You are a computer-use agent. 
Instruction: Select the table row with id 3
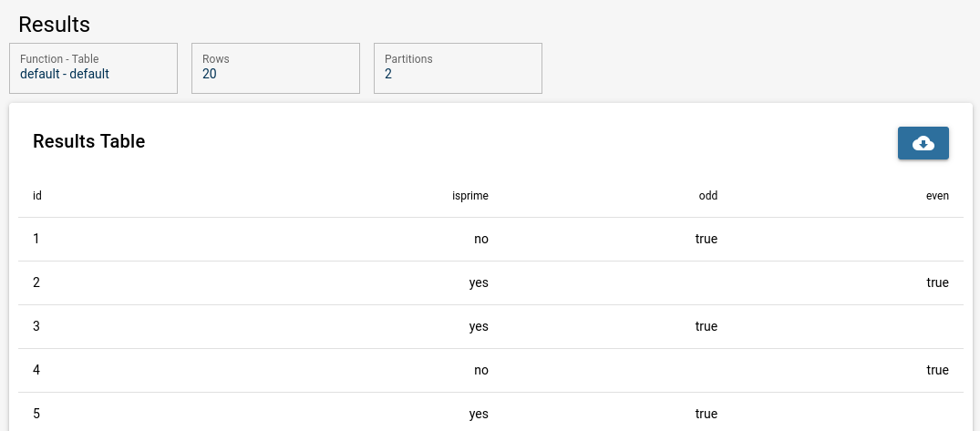click(x=490, y=327)
